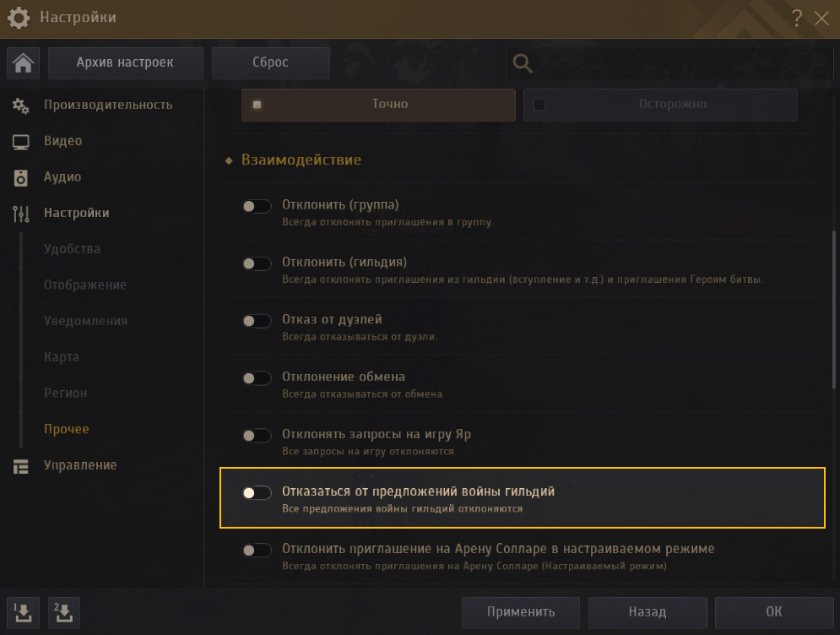Open Управление via its list icon

coord(20,466)
